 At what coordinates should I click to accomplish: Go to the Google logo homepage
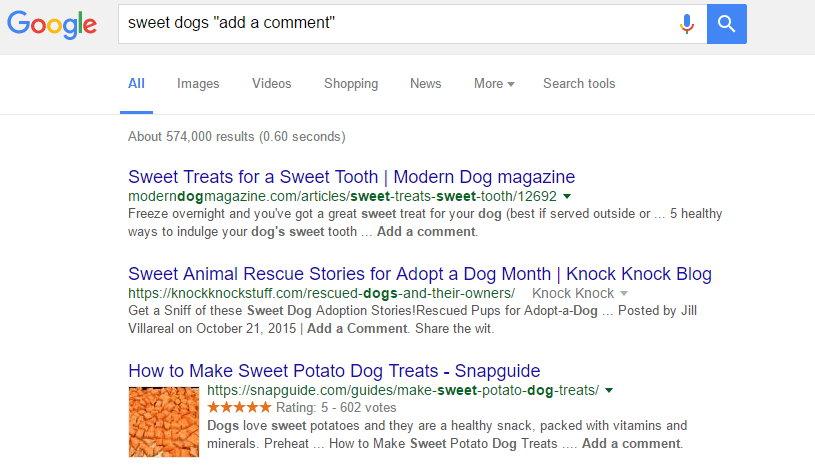[x=52, y=24]
